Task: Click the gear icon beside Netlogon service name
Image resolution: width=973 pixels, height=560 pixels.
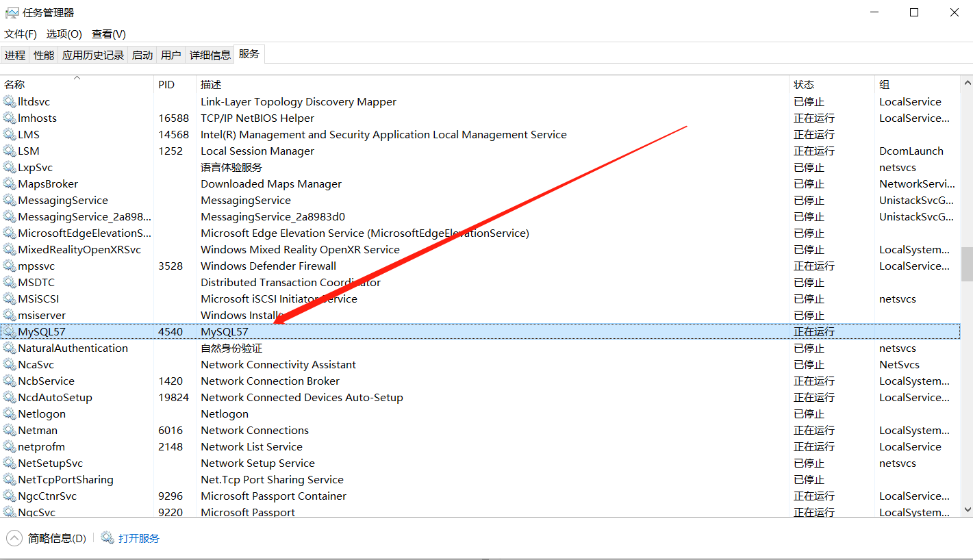Action: [9, 413]
